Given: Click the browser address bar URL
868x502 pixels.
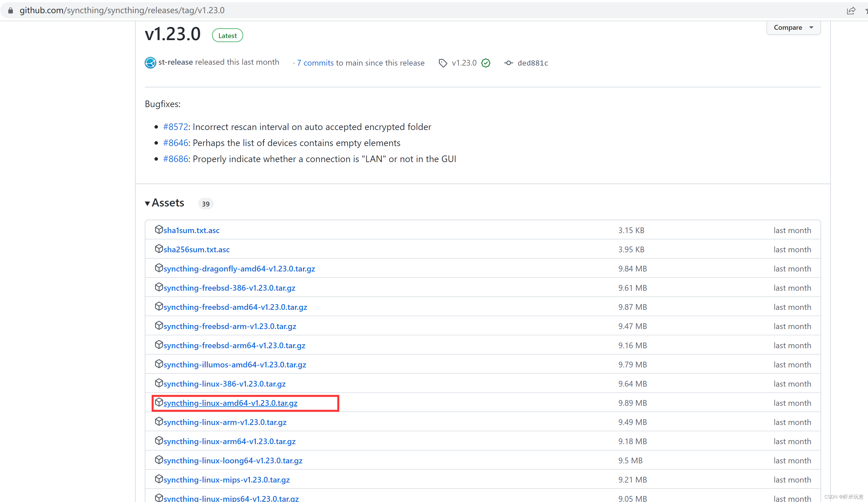Looking at the screenshot, I should tap(122, 11).
